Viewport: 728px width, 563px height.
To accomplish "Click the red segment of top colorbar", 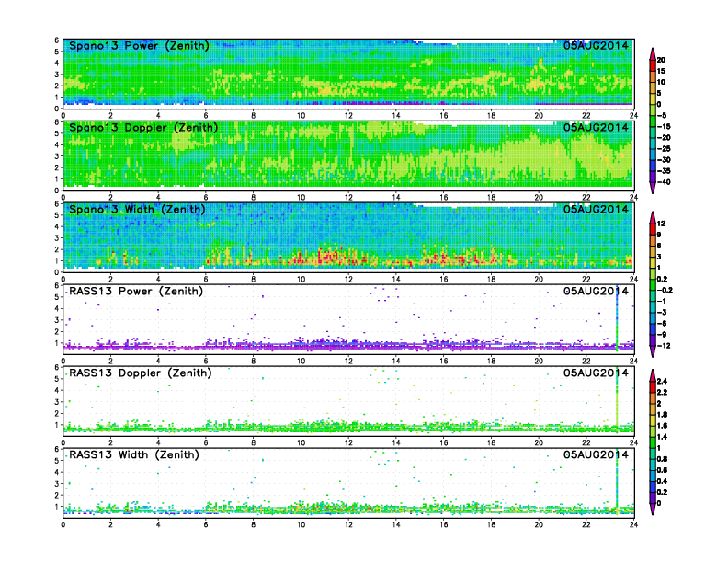I will 653,65.
